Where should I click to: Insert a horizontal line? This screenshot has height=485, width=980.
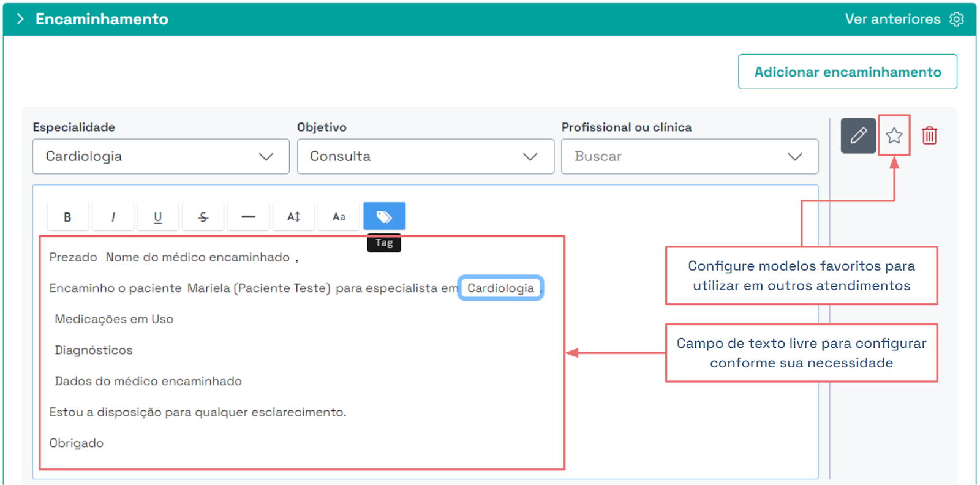(x=248, y=217)
